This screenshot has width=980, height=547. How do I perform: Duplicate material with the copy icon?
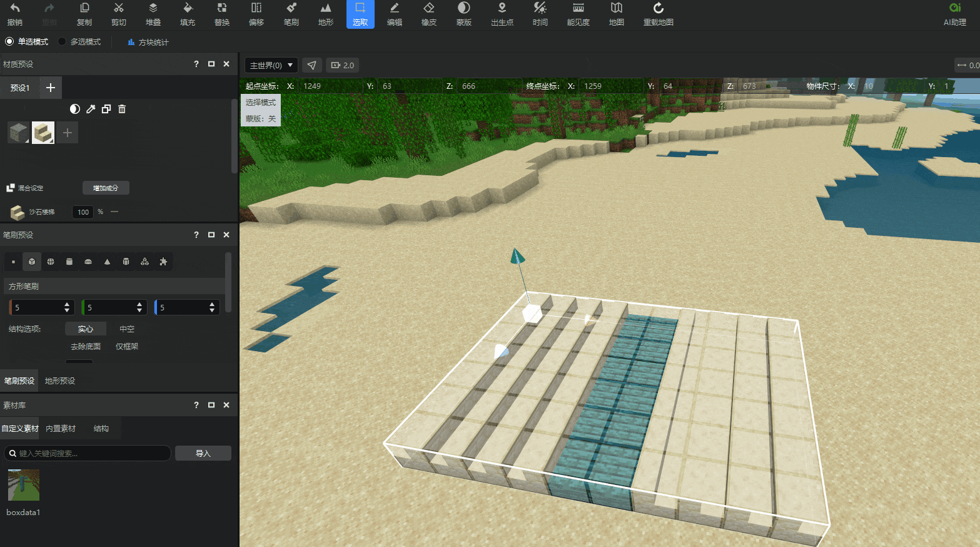106,109
